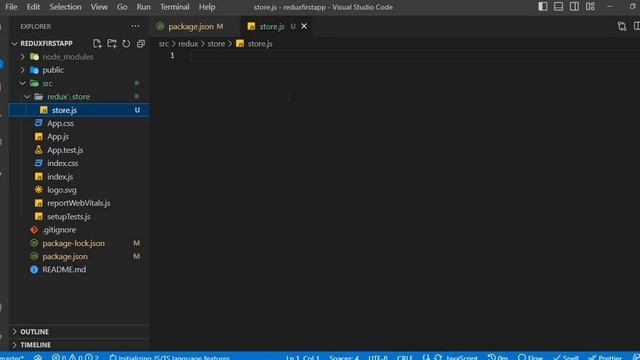Open the Go menu
This screenshot has height=360, width=640.
(x=122, y=7)
